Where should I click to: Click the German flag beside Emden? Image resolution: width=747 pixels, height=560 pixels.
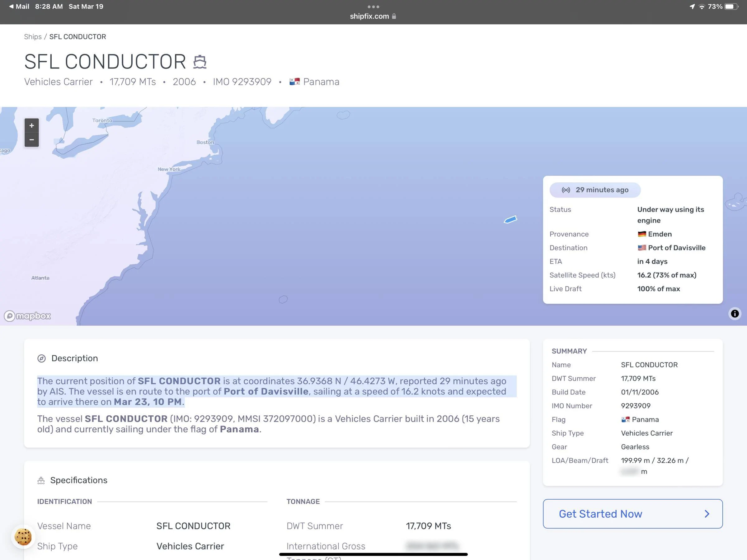click(641, 234)
